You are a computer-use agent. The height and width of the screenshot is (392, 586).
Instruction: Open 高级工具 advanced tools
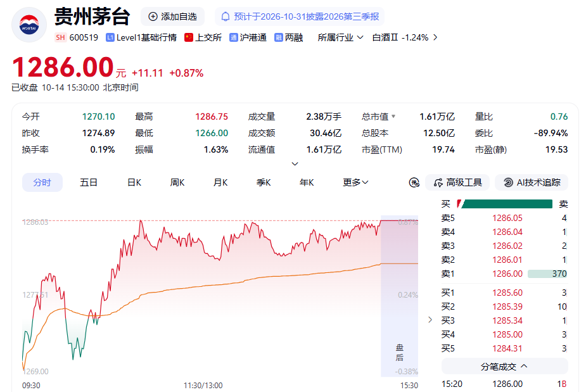pos(457,182)
